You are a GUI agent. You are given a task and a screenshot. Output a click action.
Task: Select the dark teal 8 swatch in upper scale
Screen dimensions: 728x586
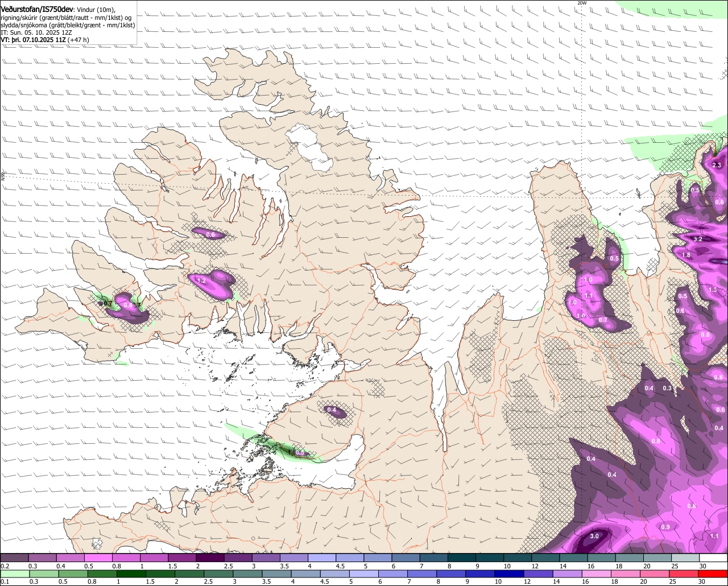coord(462,558)
